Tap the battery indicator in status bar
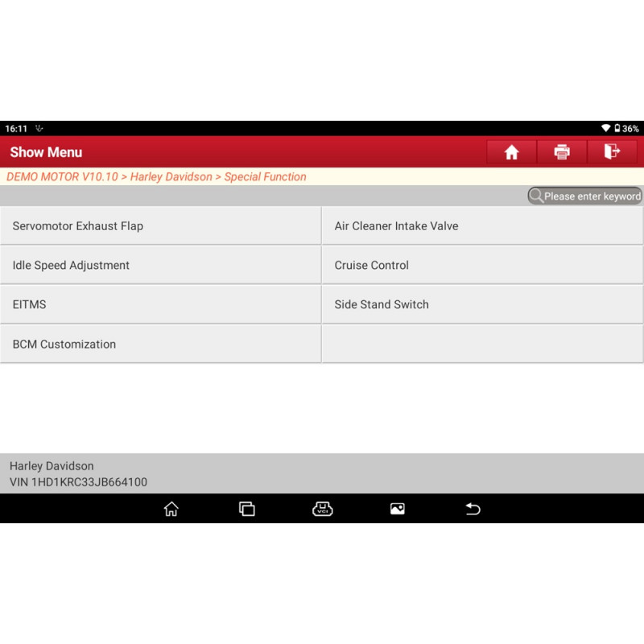 pyautogui.click(x=617, y=129)
